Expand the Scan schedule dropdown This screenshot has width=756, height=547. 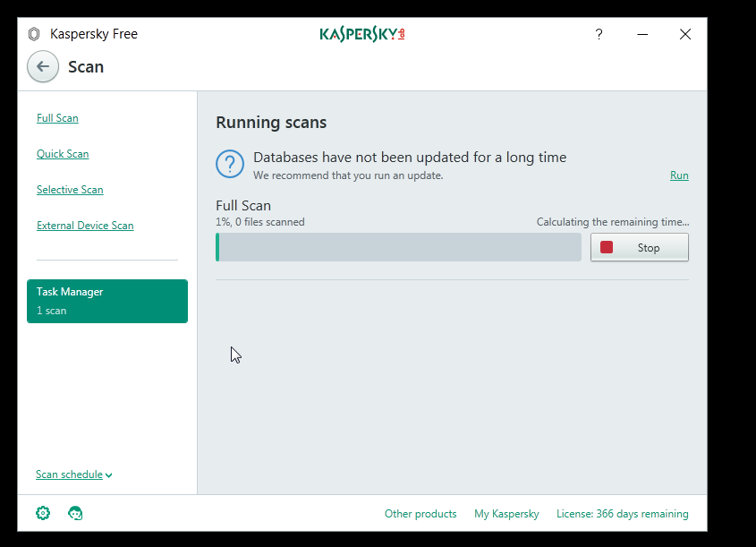tap(73, 474)
